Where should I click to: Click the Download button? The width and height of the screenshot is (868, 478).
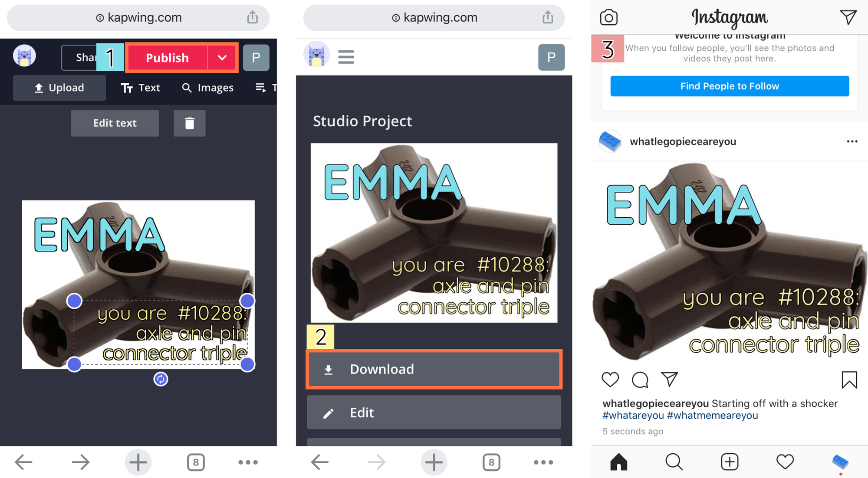434,369
